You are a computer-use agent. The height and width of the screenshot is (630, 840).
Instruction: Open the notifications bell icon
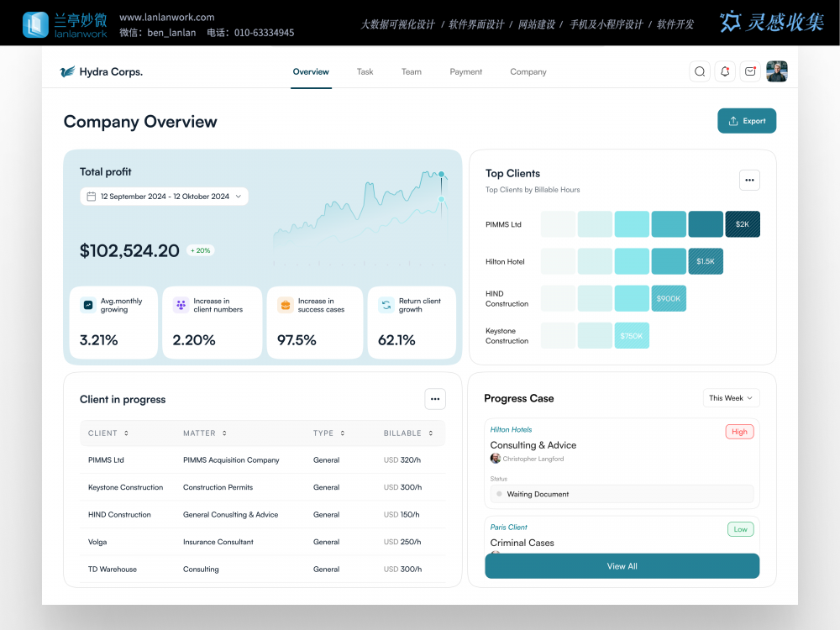[725, 71]
